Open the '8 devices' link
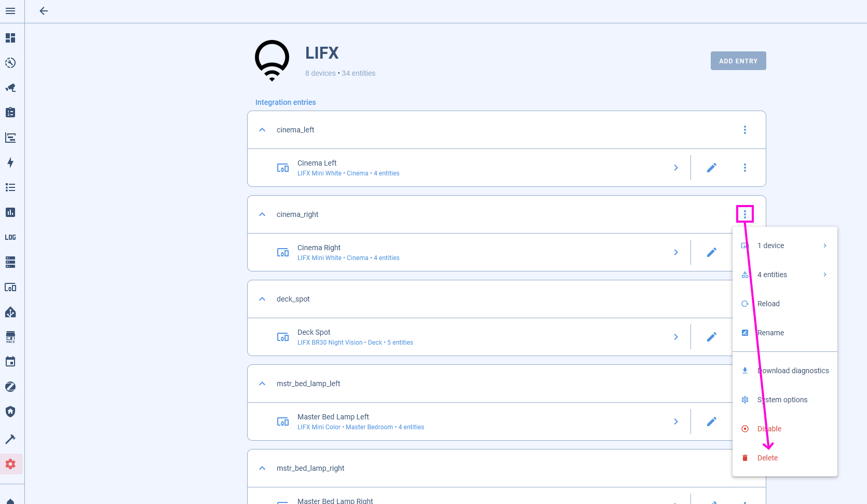867x504 pixels. pos(320,73)
